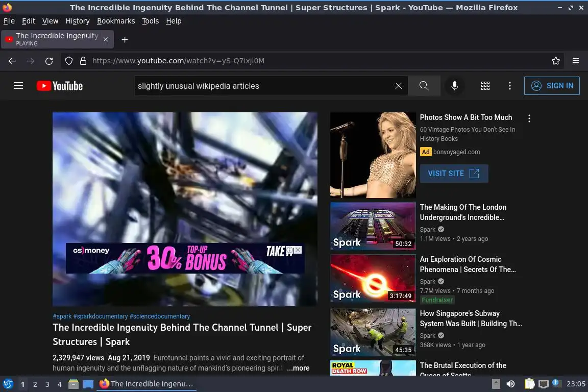View site security padlock info
This screenshot has height=392, width=588.
click(x=83, y=61)
